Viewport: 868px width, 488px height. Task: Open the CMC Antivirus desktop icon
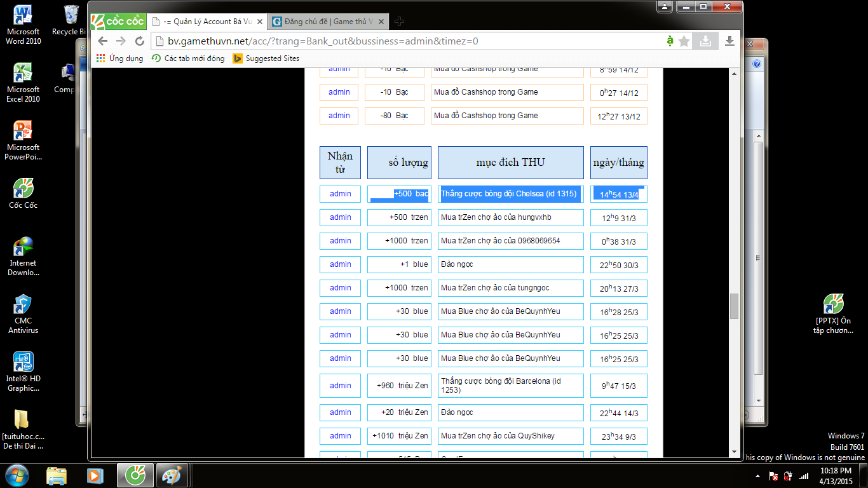(x=24, y=315)
